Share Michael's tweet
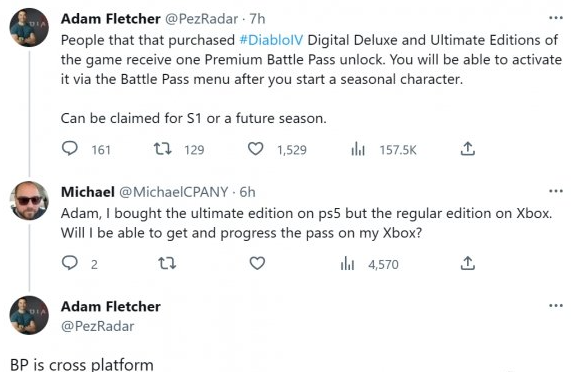 pyautogui.click(x=467, y=263)
